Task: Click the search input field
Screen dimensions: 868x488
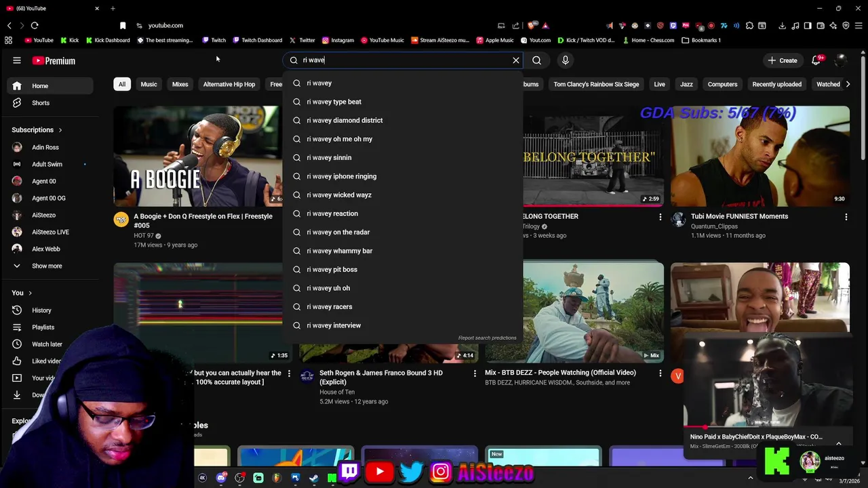Action: coord(403,60)
